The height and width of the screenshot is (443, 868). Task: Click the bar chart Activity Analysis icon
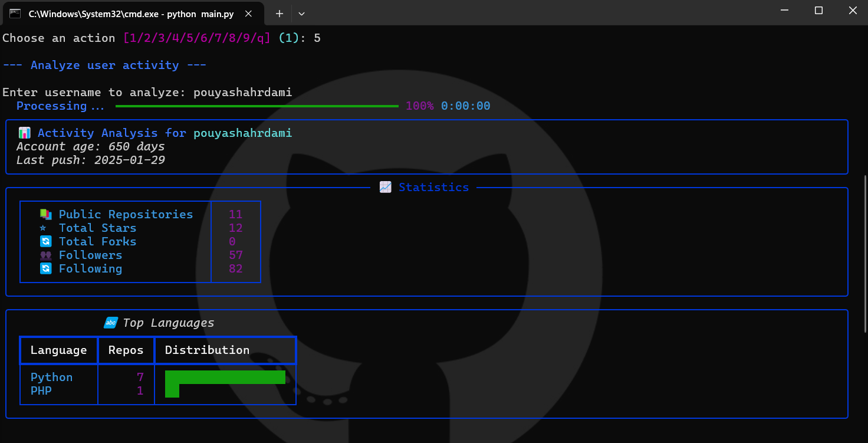tap(24, 133)
